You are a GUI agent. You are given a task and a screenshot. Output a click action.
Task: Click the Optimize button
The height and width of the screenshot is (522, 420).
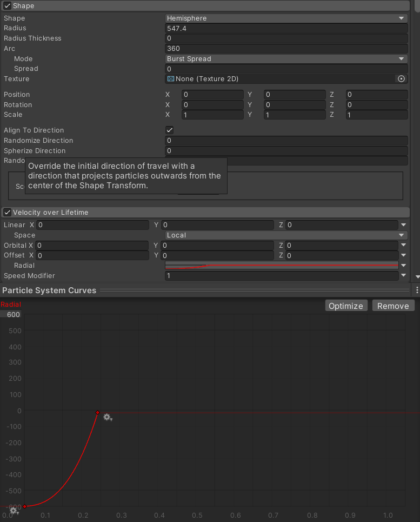pos(346,306)
